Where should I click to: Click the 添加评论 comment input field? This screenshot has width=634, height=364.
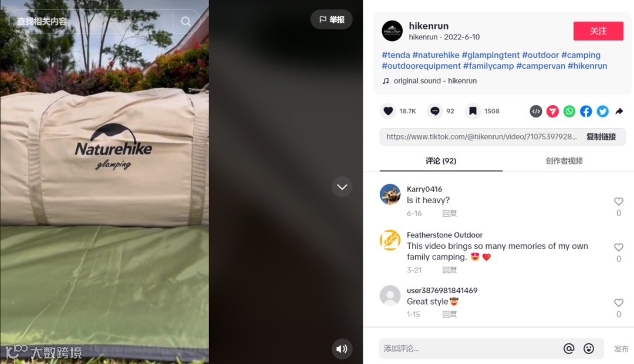(x=469, y=349)
